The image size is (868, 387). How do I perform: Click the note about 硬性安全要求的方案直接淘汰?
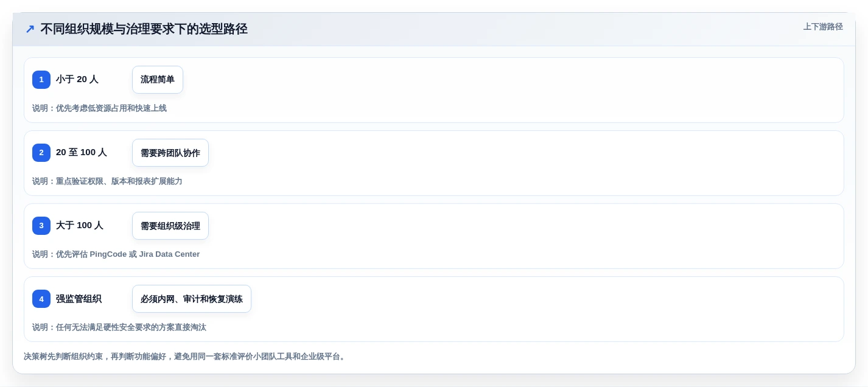click(119, 327)
